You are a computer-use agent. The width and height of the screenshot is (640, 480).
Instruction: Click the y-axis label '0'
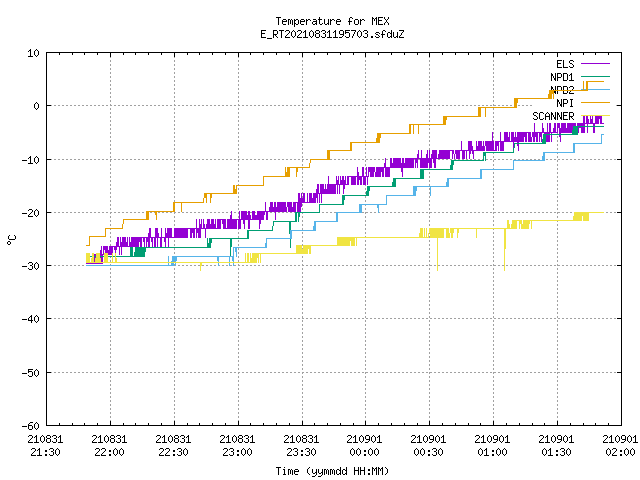coord(36,106)
